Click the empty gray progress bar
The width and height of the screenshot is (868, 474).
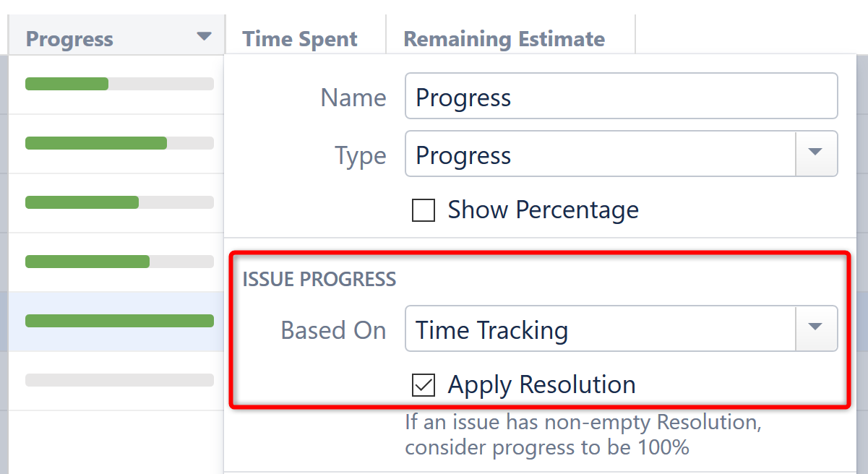click(119, 379)
